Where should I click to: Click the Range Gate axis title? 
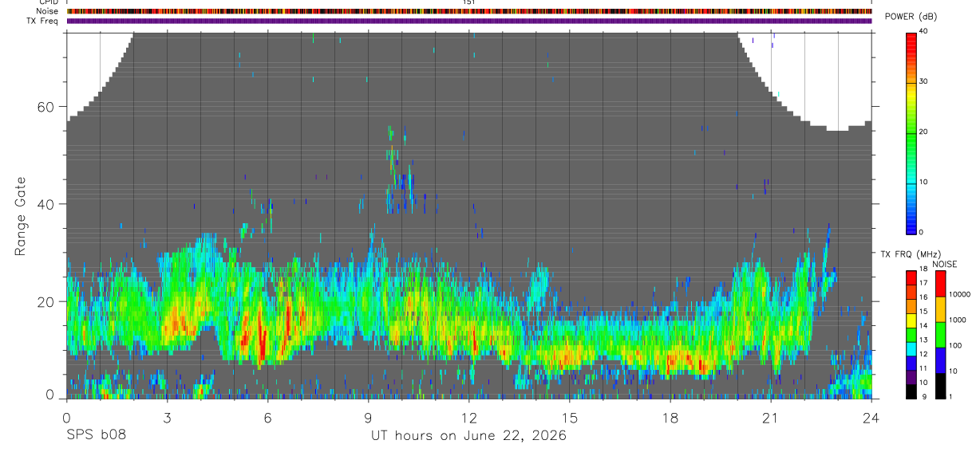click(x=21, y=216)
